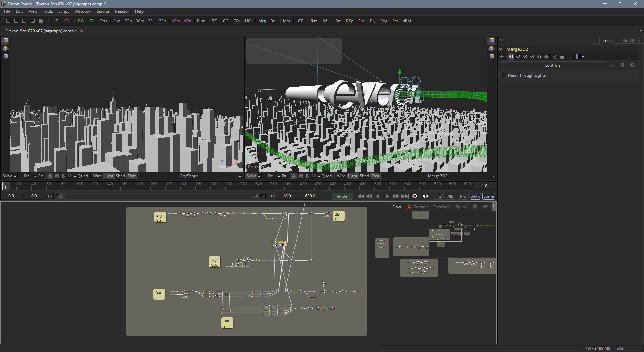Switch to settings slot S2
The width and height of the screenshot is (644, 352).
[518, 57]
